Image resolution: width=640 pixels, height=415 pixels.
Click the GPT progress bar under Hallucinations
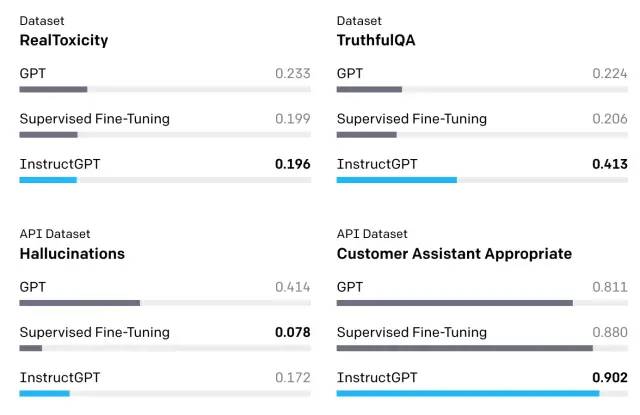[x=80, y=303]
